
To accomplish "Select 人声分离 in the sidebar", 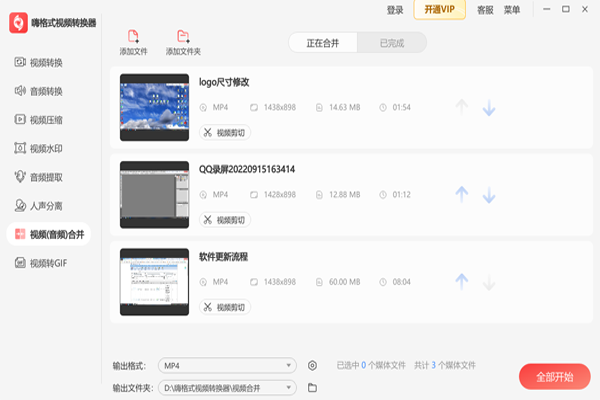I will click(x=46, y=206).
